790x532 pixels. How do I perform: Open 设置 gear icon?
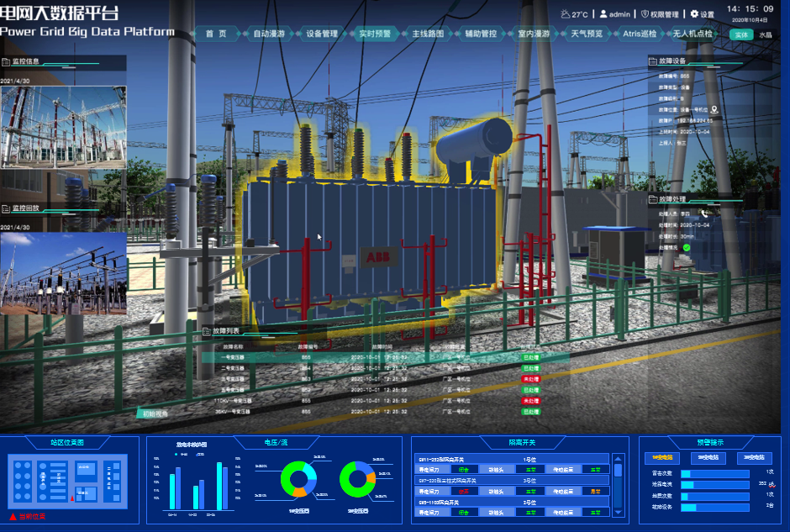694,14
